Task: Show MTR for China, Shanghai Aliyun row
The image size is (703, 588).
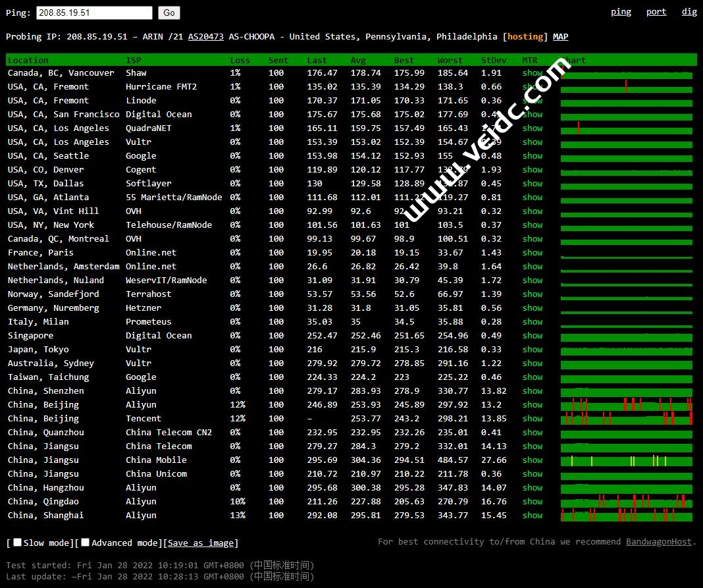Action: (x=533, y=516)
